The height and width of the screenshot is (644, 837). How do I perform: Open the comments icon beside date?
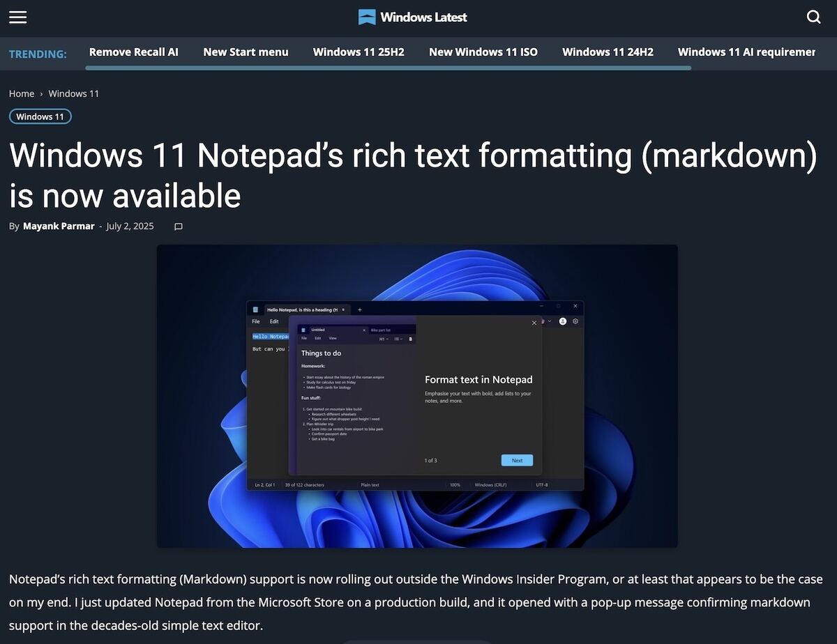click(179, 227)
